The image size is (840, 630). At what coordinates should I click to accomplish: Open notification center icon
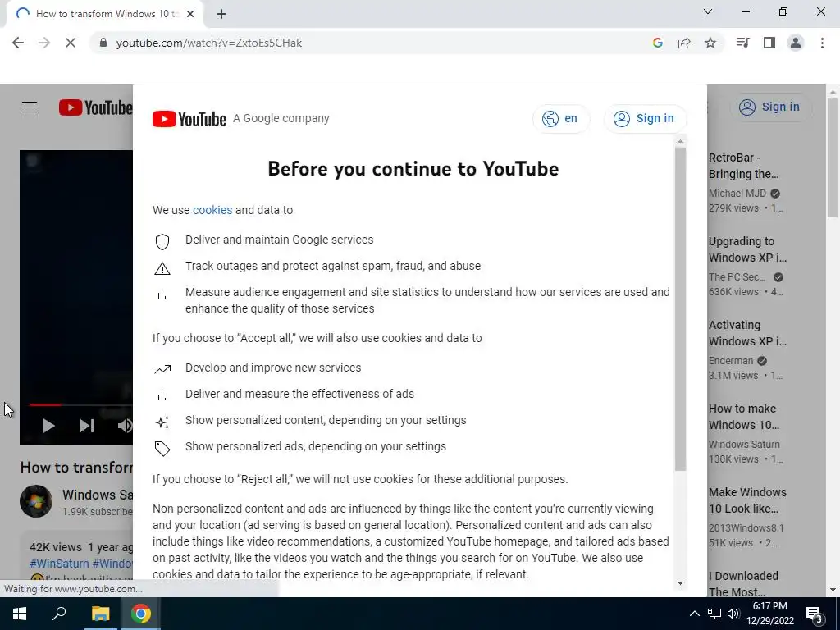tap(815, 614)
